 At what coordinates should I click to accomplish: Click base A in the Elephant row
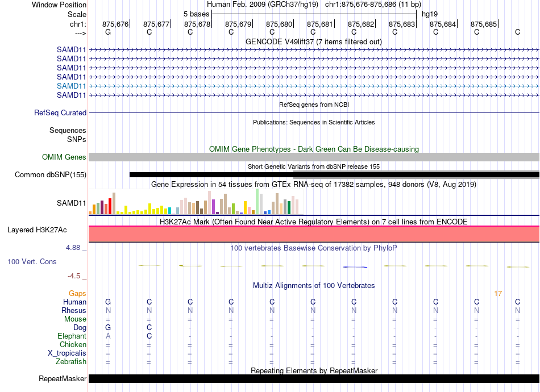coord(108,336)
